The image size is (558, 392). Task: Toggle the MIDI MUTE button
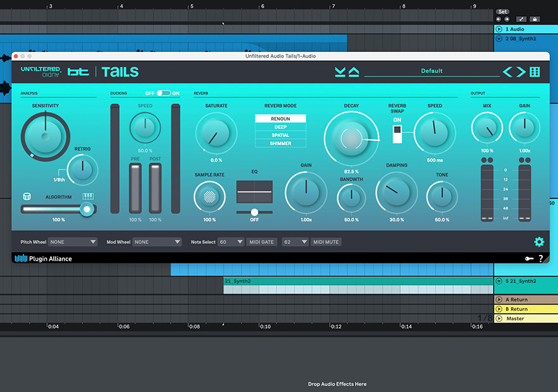pyautogui.click(x=326, y=242)
